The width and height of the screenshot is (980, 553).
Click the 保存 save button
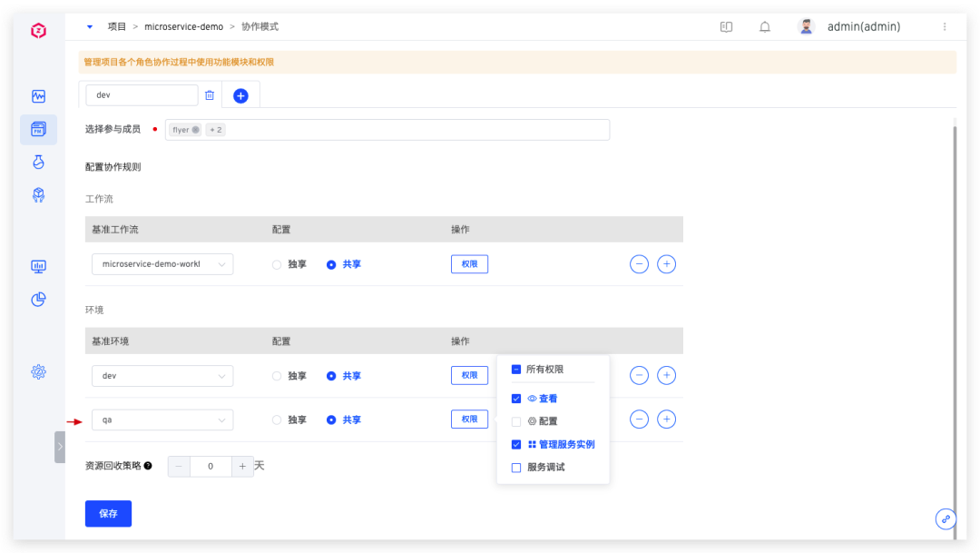pyautogui.click(x=108, y=513)
